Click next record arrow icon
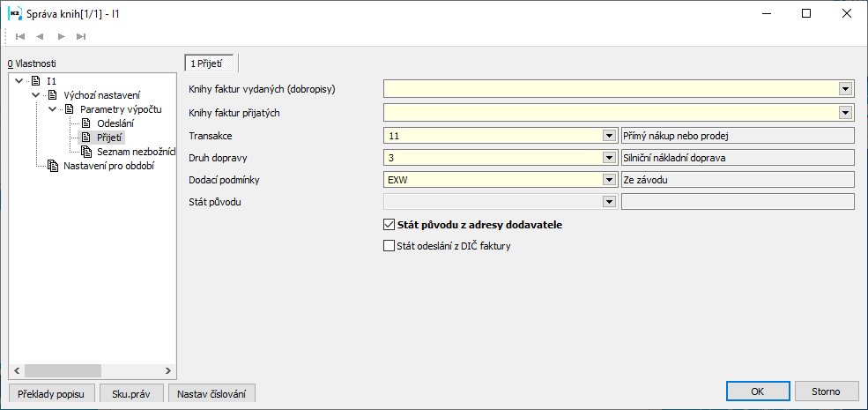The width and height of the screenshot is (868, 410). point(61,36)
